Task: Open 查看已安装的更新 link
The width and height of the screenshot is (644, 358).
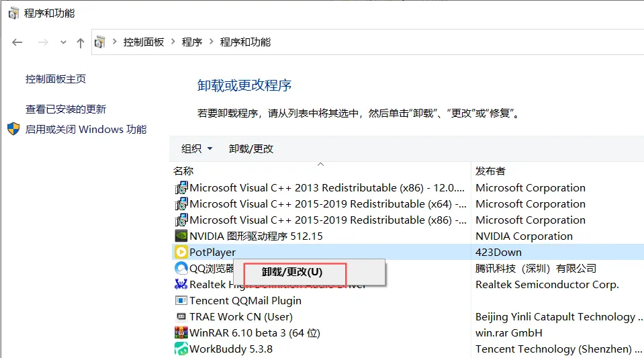Action: 66,109
